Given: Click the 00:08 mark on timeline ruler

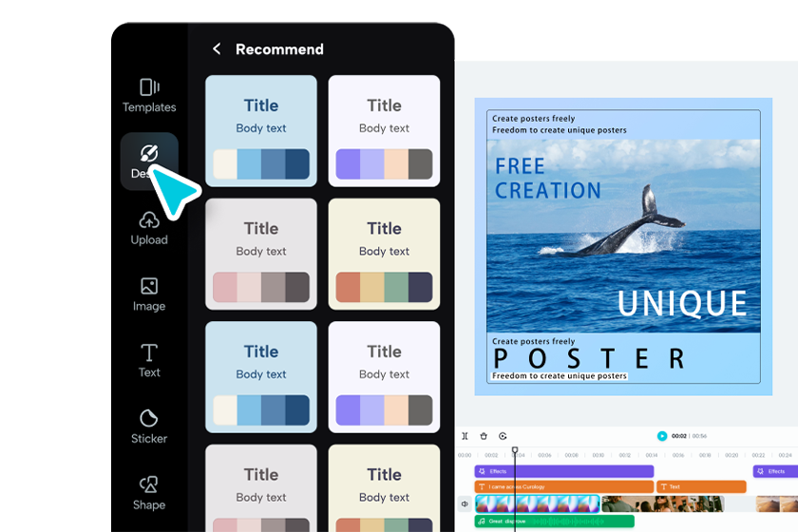Looking at the screenshot, I should coord(571,455).
